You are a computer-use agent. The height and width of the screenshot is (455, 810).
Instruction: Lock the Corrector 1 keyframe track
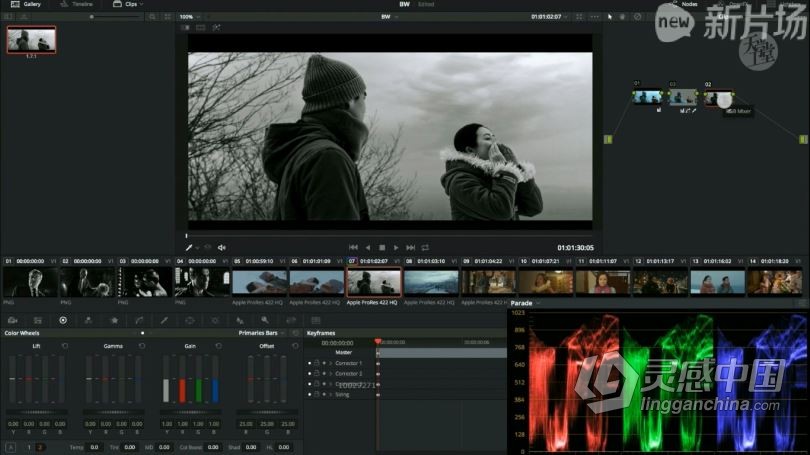click(x=317, y=363)
